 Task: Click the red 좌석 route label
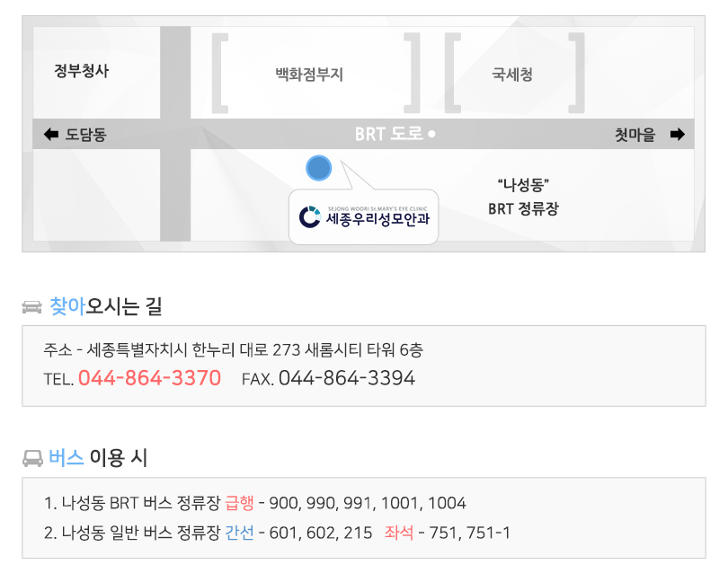pos(399,533)
